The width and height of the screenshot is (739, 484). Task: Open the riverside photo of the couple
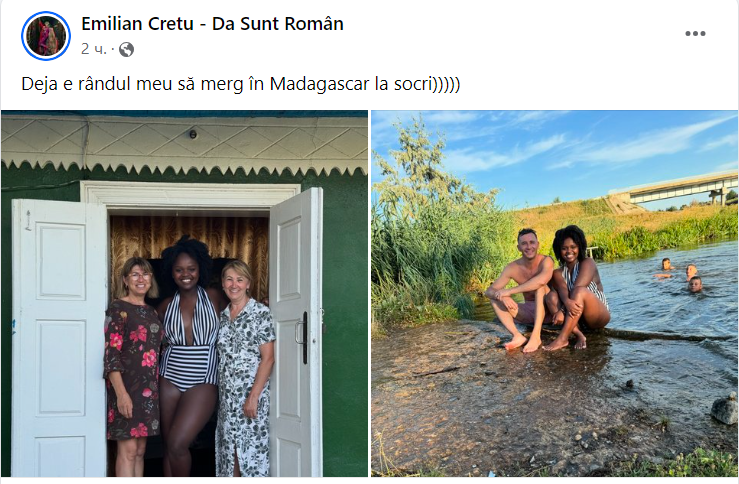click(554, 294)
